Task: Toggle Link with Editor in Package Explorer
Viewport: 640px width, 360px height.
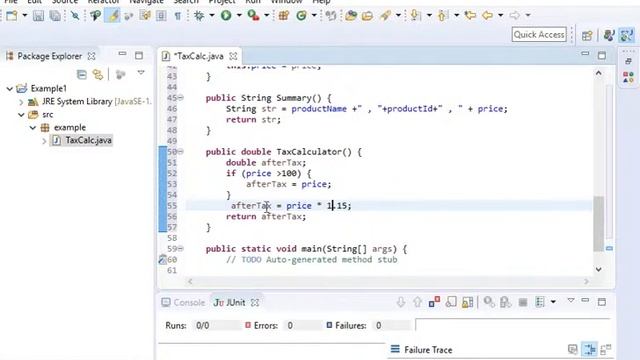Action: tap(98, 74)
